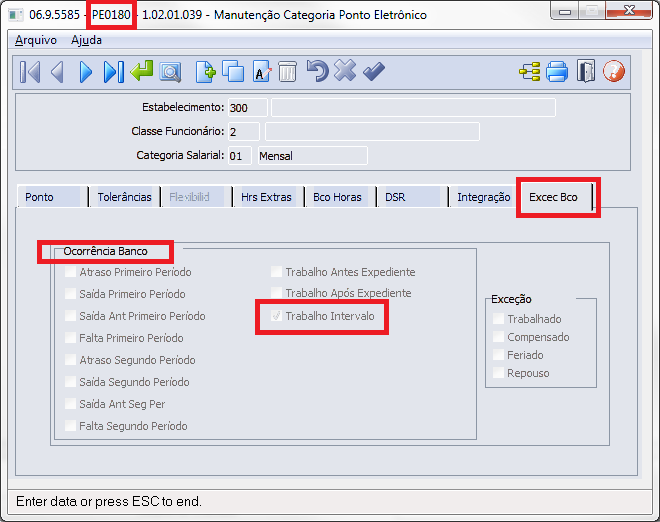Viewport: 660px width, 522px height.
Task: Minimize the window
Action: (x=565, y=12)
